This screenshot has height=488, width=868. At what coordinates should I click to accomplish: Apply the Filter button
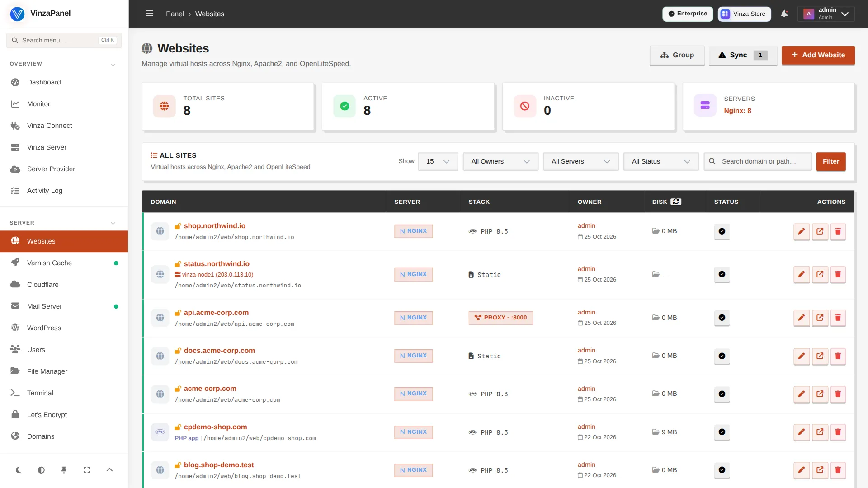point(831,161)
